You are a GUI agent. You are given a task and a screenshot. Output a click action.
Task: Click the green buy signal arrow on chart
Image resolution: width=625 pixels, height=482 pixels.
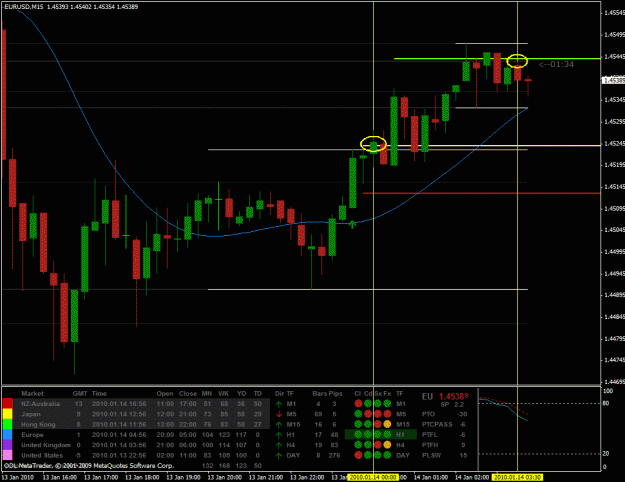(352, 224)
